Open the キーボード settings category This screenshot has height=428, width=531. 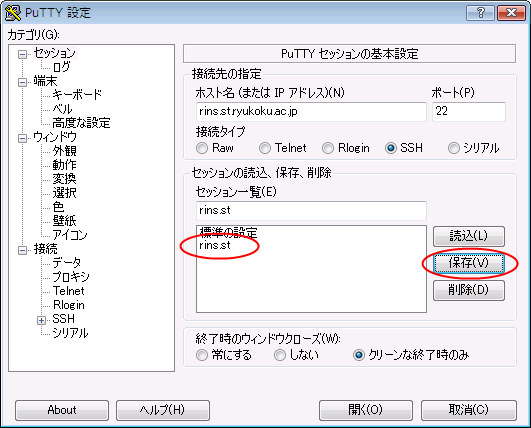(77, 94)
